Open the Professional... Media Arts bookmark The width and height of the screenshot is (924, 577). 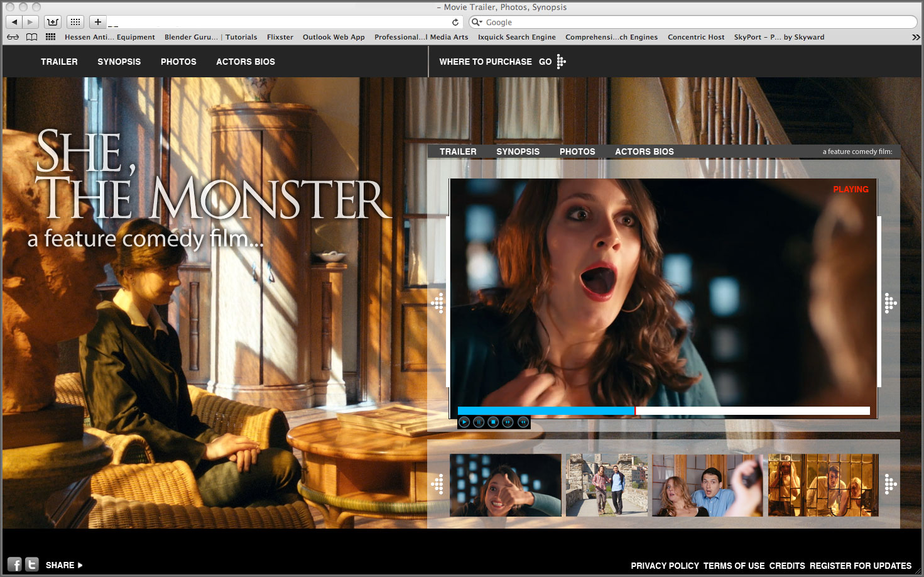pyautogui.click(x=421, y=37)
